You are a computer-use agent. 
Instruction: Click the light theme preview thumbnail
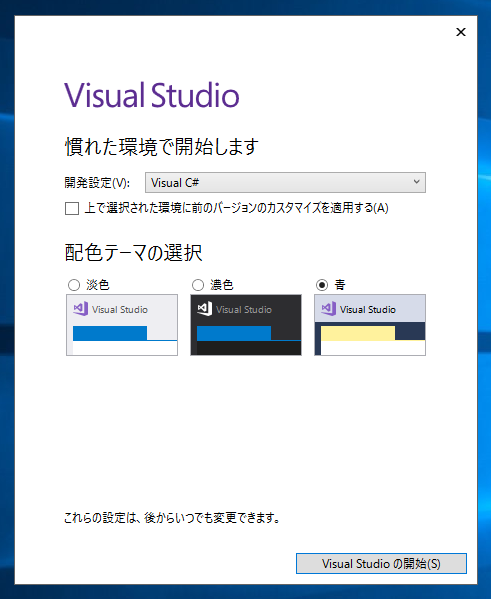[x=122, y=325]
